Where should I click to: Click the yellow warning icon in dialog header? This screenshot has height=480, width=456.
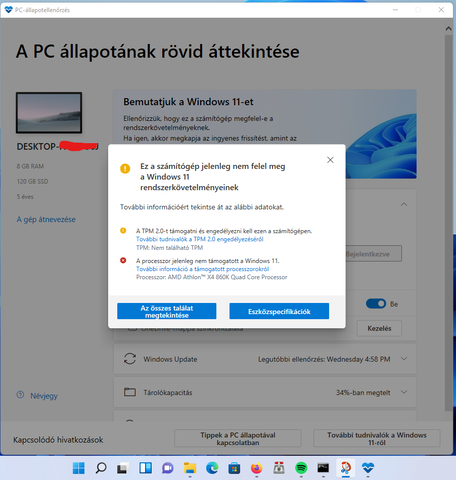point(125,168)
